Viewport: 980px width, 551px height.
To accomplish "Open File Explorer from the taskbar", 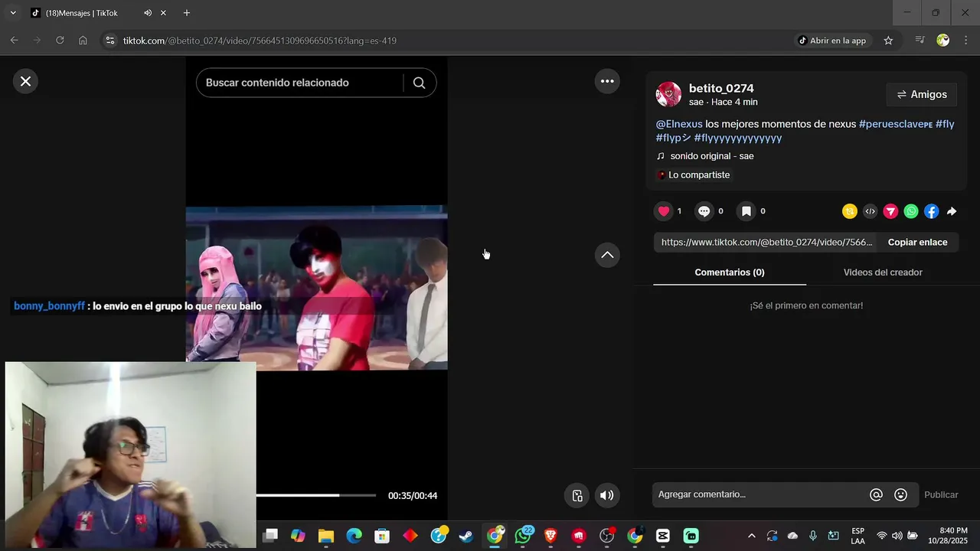I will pos(326,536).
